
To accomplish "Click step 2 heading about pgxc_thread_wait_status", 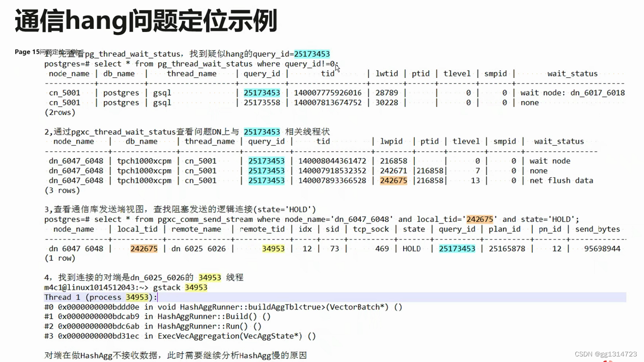I will [x=187, y=132].
